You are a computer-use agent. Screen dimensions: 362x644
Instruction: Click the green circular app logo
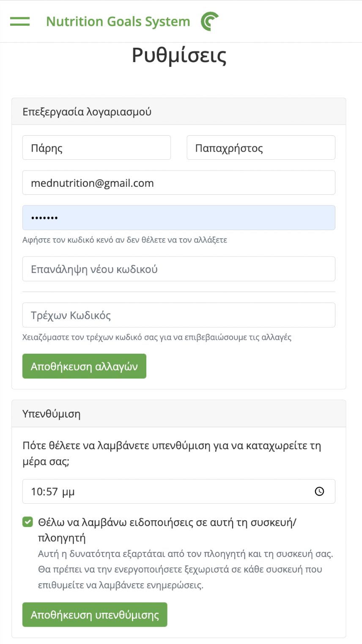coord(209,22)
